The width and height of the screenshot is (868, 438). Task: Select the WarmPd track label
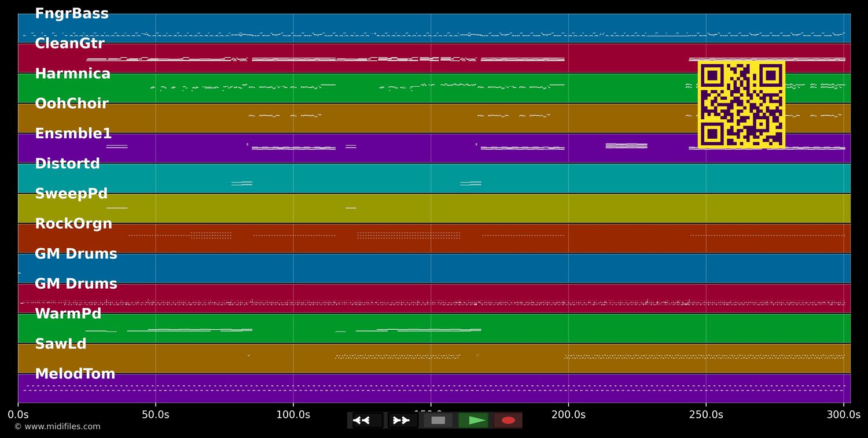(68, 314)
